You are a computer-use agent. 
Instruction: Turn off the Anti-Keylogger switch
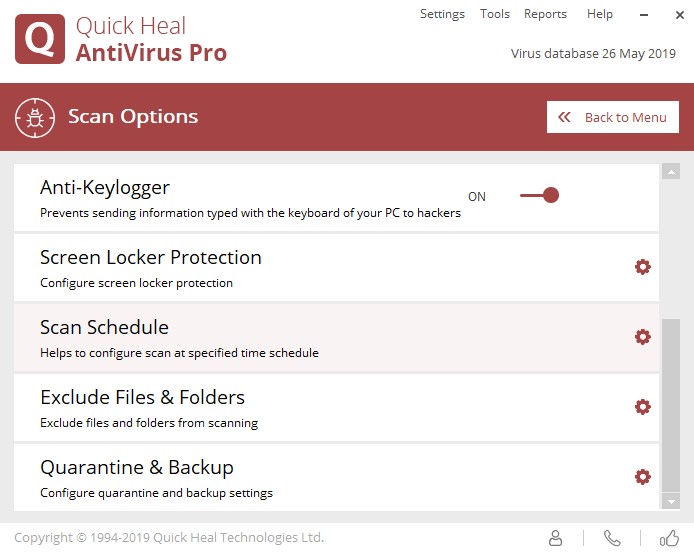pos(540,195)
